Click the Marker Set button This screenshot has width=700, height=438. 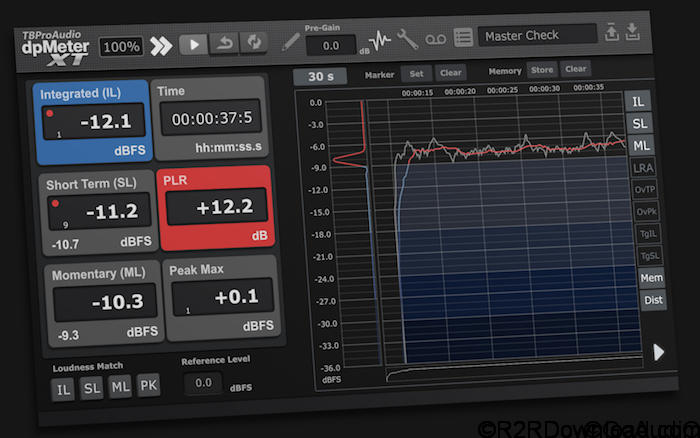tap(416, 74)
